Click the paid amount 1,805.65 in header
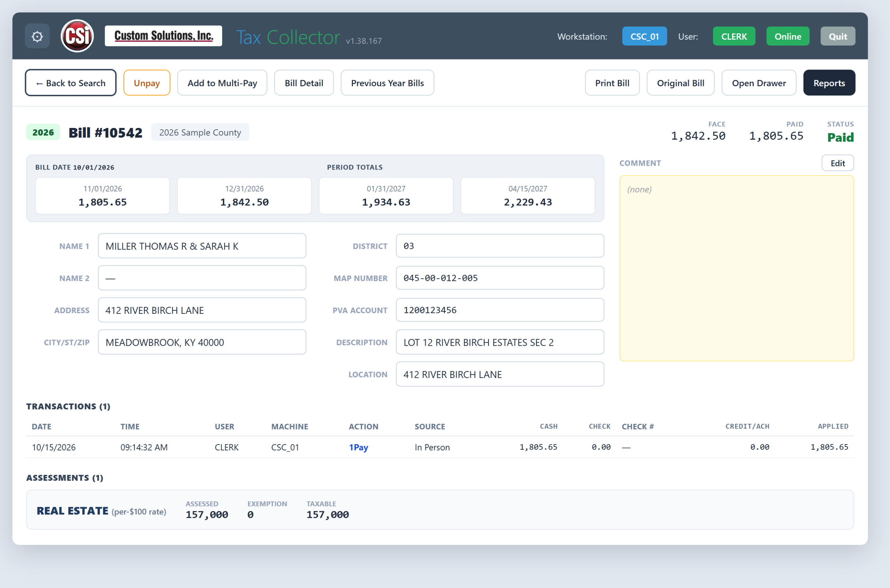The width and height of the screenshot is (890, 588). point(776,136)
